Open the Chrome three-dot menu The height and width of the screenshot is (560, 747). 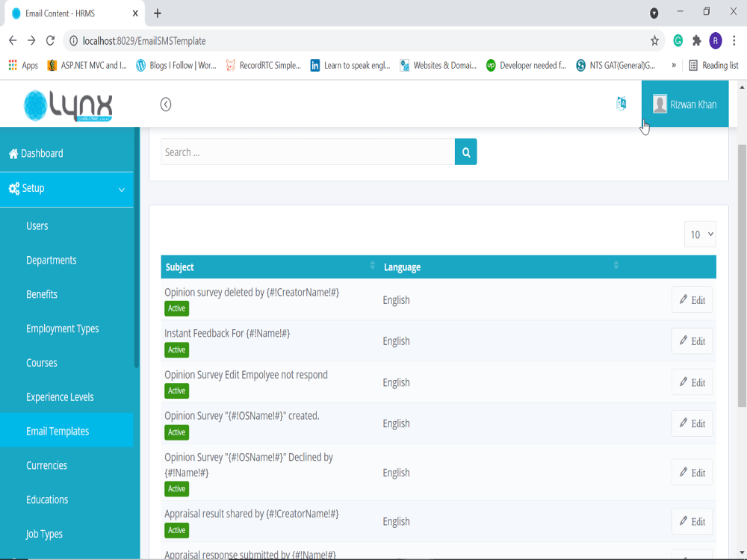(x=734, y=41)
